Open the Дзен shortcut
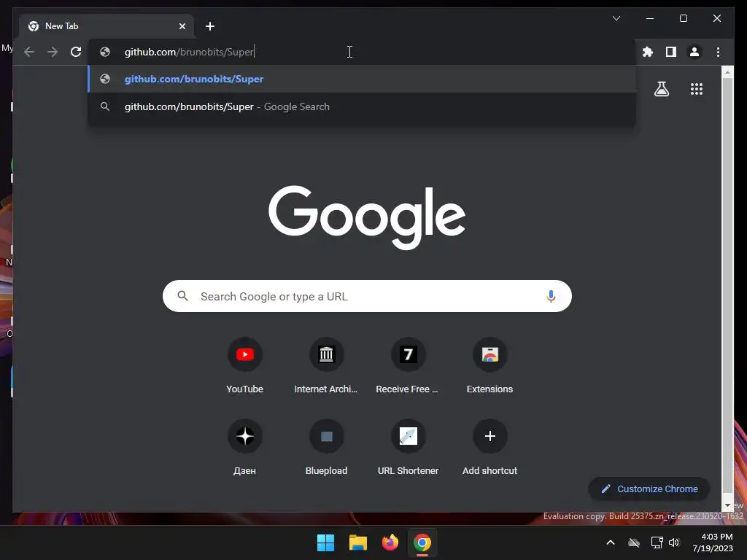Screen dimensions: 747x560 (x=245, y=447)
